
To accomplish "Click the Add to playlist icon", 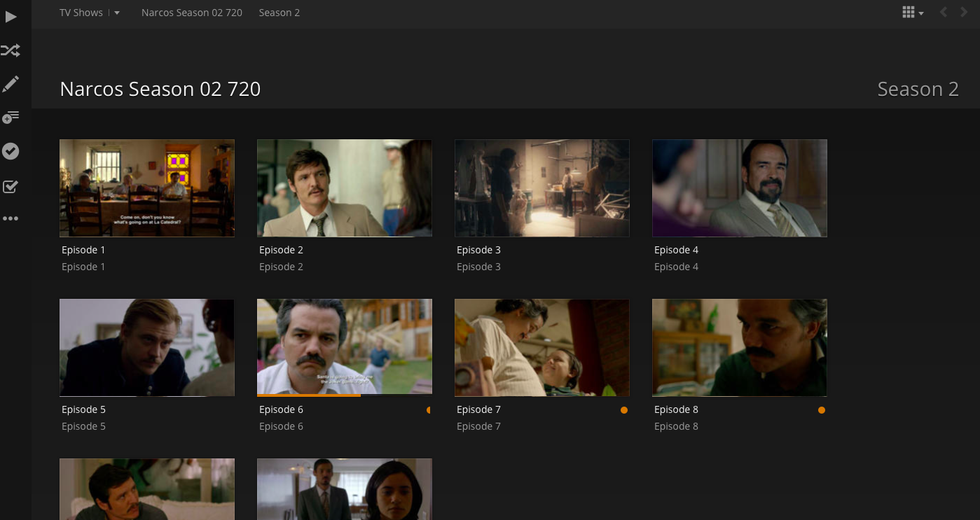I will (11, 117).
